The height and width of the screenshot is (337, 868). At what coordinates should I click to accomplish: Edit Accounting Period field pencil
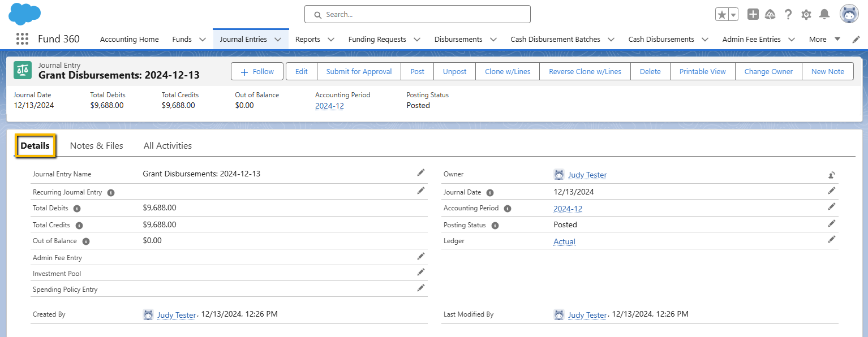point(831,206)
